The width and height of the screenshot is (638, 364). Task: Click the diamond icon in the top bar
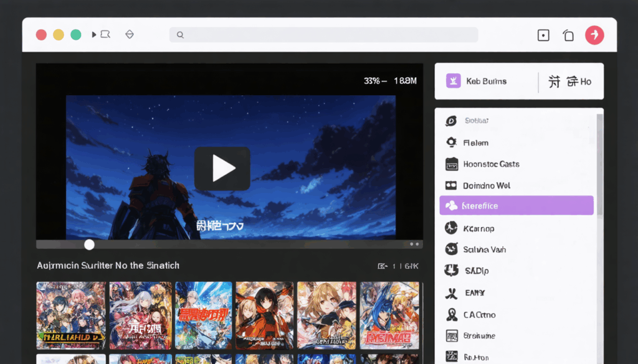click(x=130, y=34)
